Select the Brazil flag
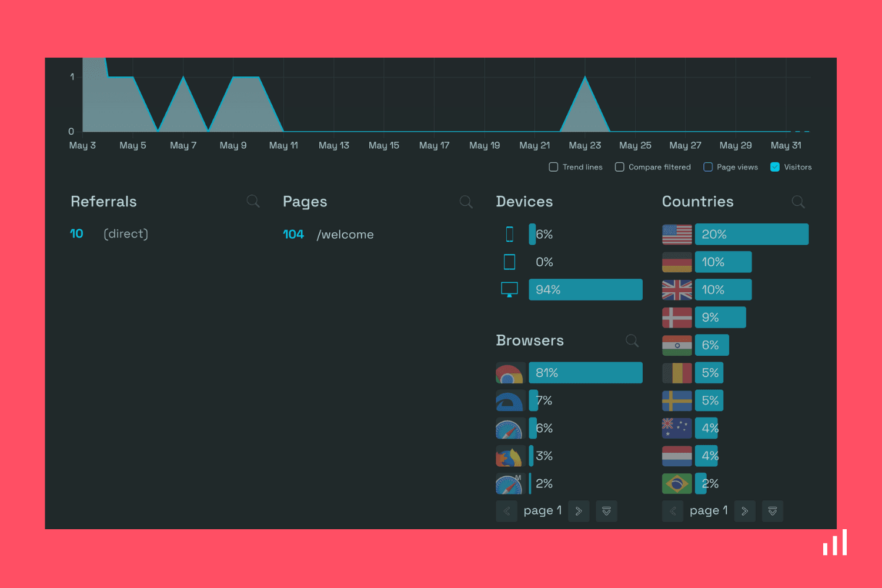882x588 pixels. (677, 483)
